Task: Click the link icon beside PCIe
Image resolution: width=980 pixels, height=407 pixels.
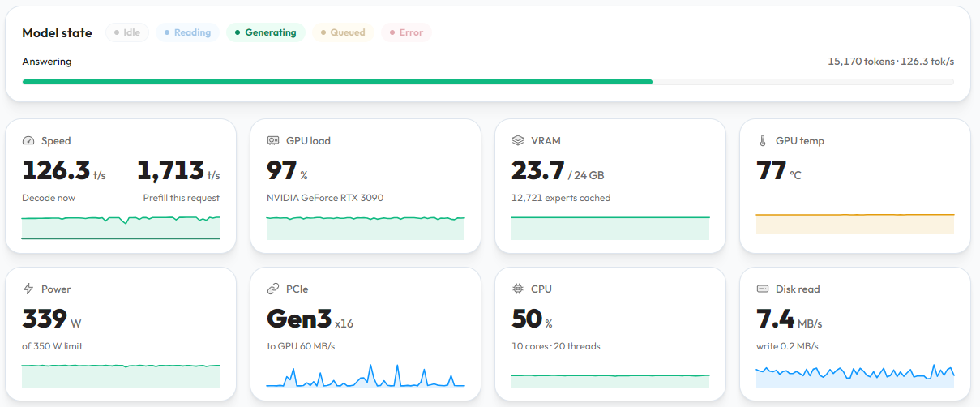Action: click(x=273, y=289)
